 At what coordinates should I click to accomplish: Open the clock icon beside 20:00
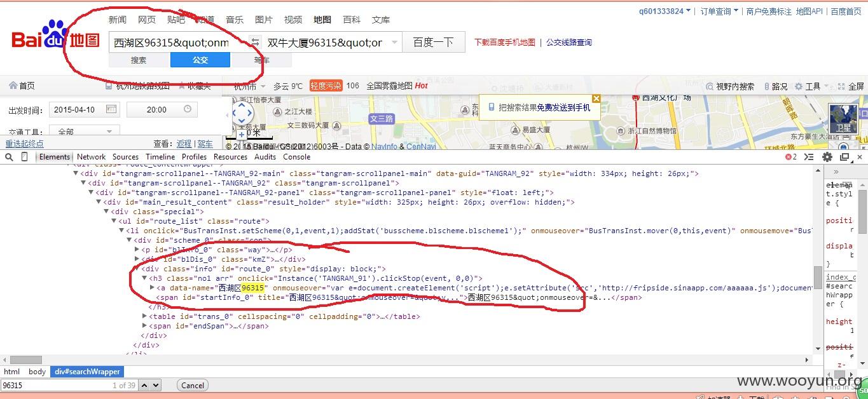pos(188,109)
